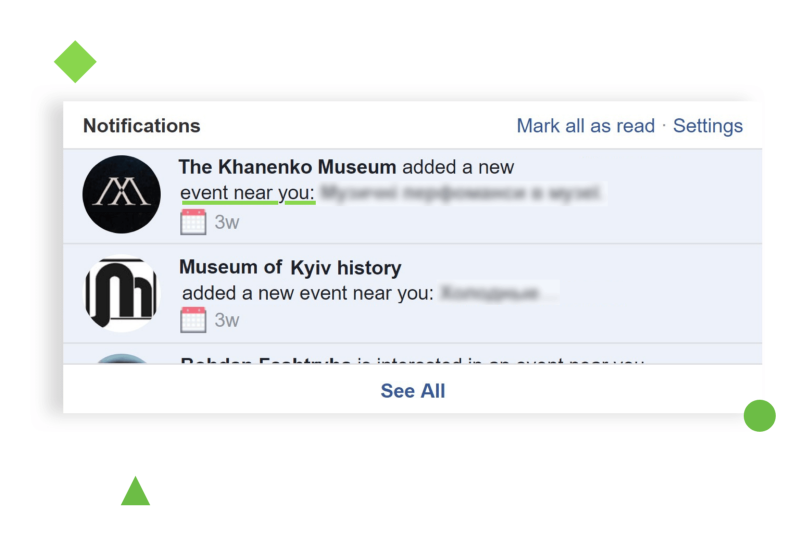Click the Khanenko Museum profile avatar
800x545 pixels.
pyautogui.click(x=121, y=194)
